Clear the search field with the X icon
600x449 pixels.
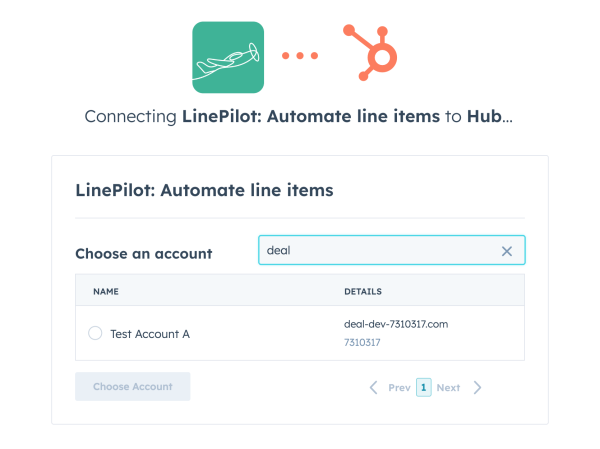[x=507, y=251]
